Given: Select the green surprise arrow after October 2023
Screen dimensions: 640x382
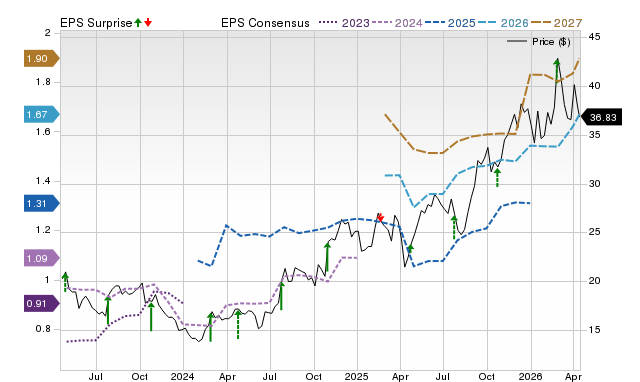Looking at the screenshot, I should (151, 316).
